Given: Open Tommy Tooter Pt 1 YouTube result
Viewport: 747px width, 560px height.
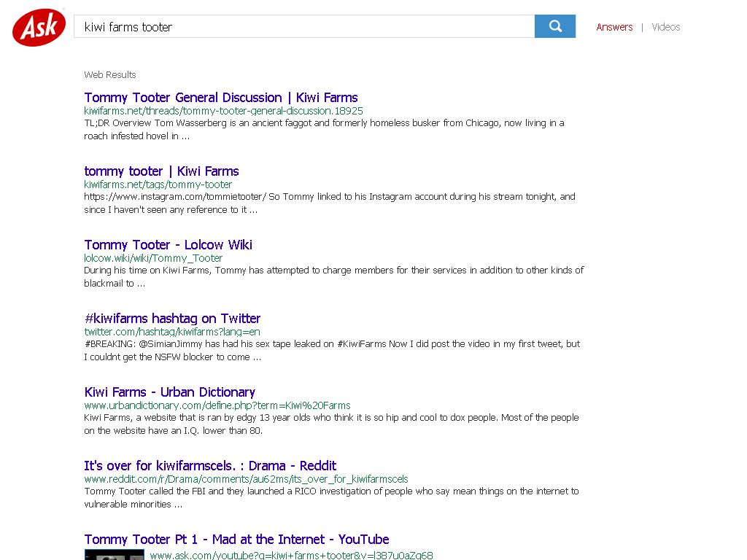Looking at the screenshot, I should coord(236,540).
